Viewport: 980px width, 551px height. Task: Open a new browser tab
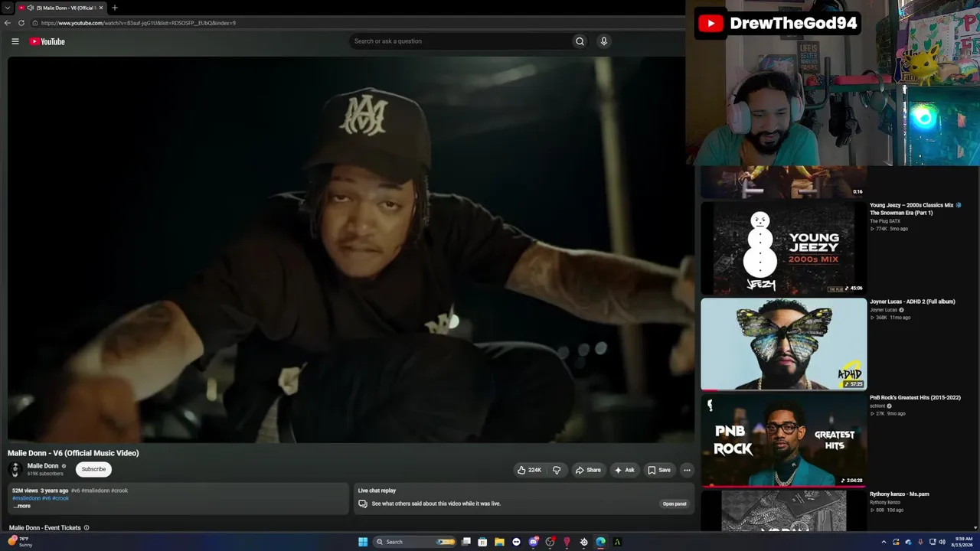tap(115, 8)
